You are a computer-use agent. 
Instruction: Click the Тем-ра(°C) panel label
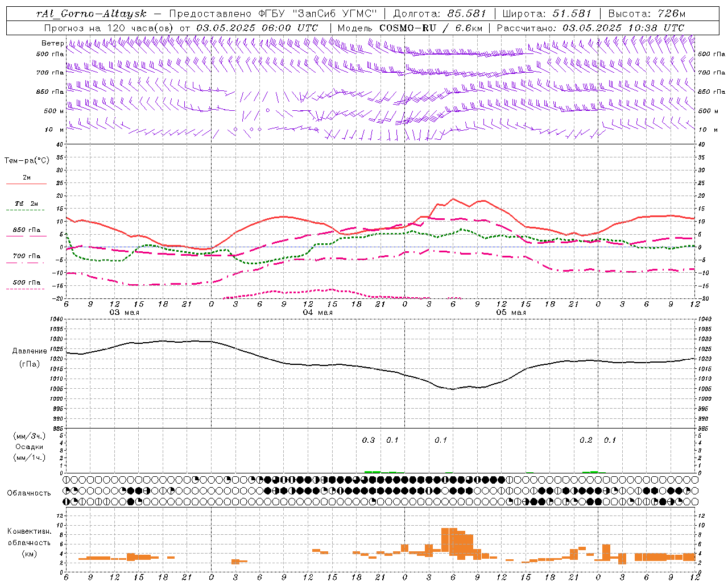pyautogui.click(x=27, y=161)
